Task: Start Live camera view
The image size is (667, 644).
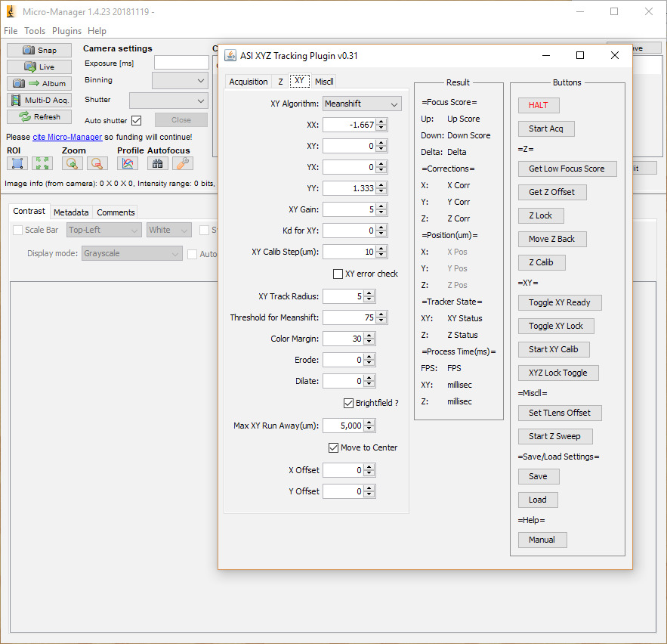Action: point(39,67)
